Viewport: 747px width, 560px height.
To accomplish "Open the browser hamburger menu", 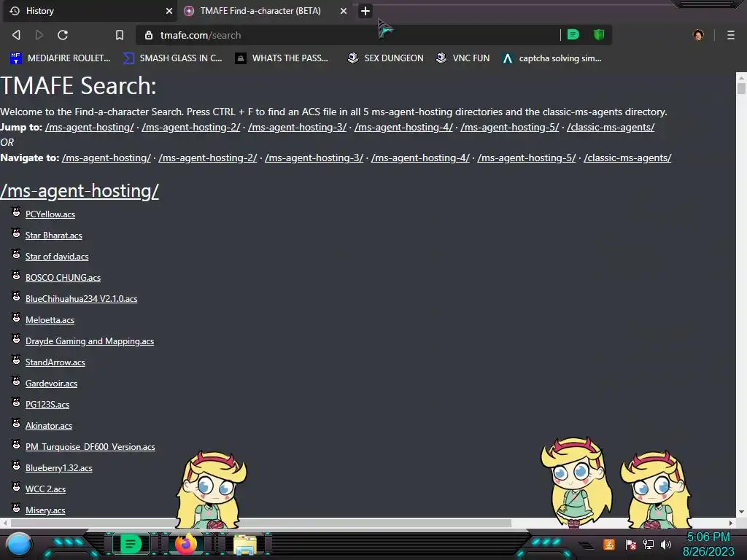I will (731, 35).
